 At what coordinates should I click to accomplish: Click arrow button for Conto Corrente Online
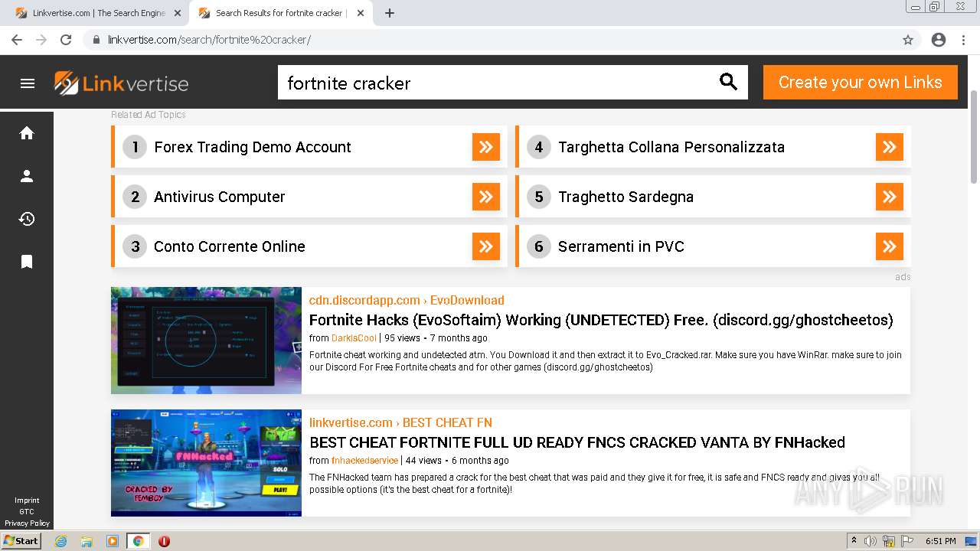[486, 246]
